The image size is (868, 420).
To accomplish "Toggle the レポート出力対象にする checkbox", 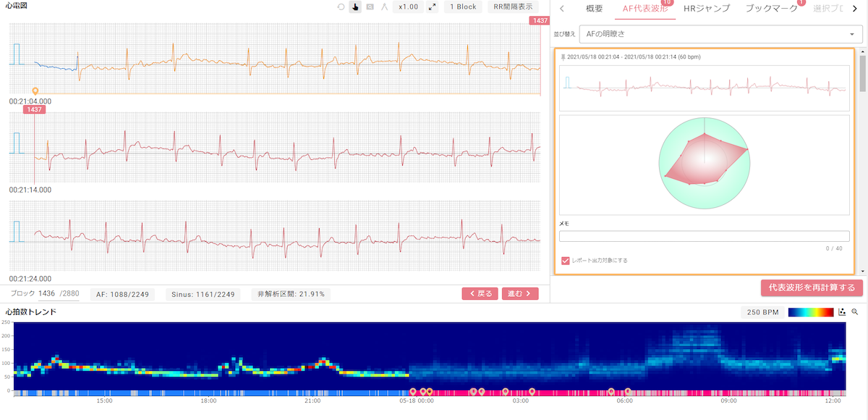I will click(566, 260).
